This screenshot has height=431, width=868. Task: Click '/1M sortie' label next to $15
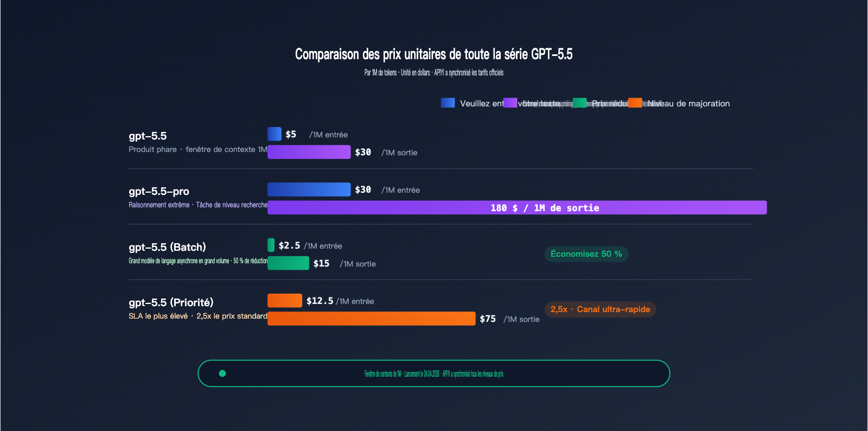point(358,264)
